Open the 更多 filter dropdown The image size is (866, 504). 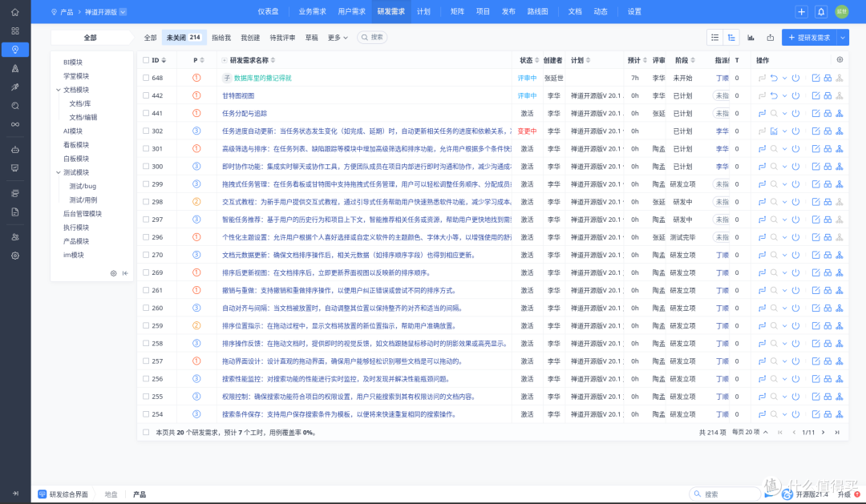point(338,38)
